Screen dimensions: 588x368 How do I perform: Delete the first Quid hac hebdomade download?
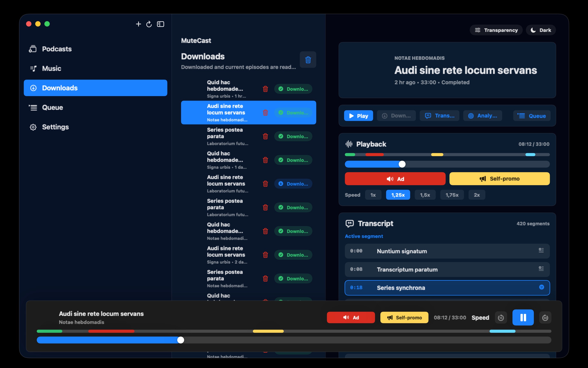[265, 89]
